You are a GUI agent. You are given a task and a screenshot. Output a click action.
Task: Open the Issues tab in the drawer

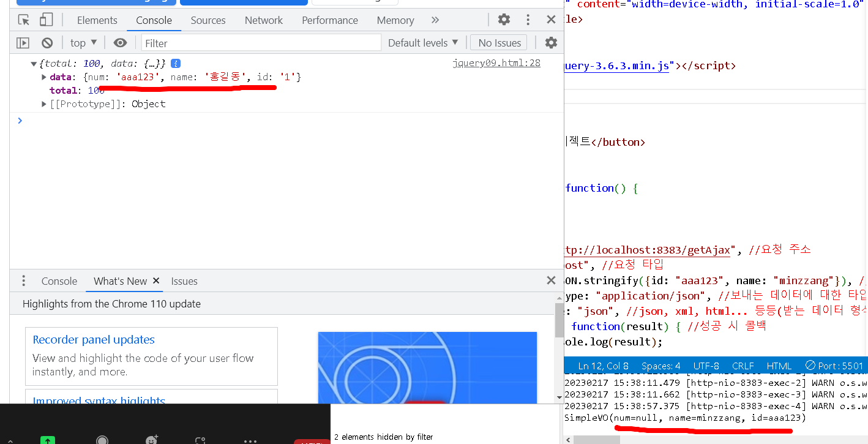tap(184, 281)
